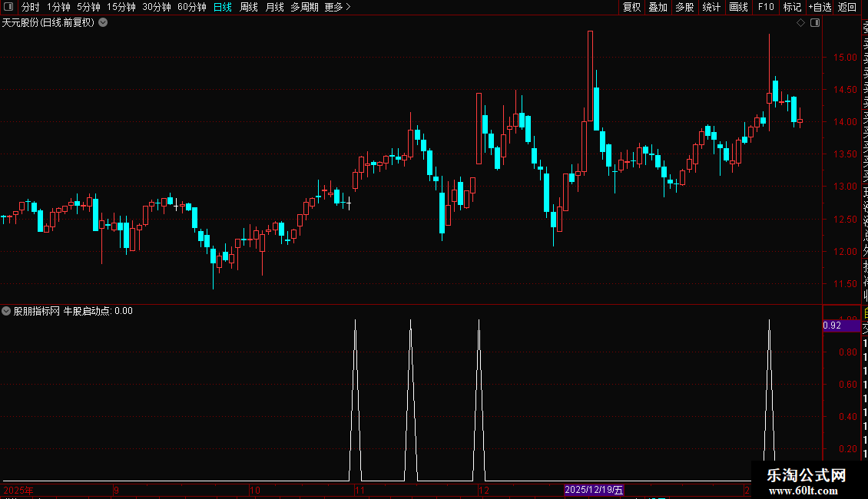Select the 5分钟 period
The width and height of the screenshot is (868, 499).
pos(88,7)
